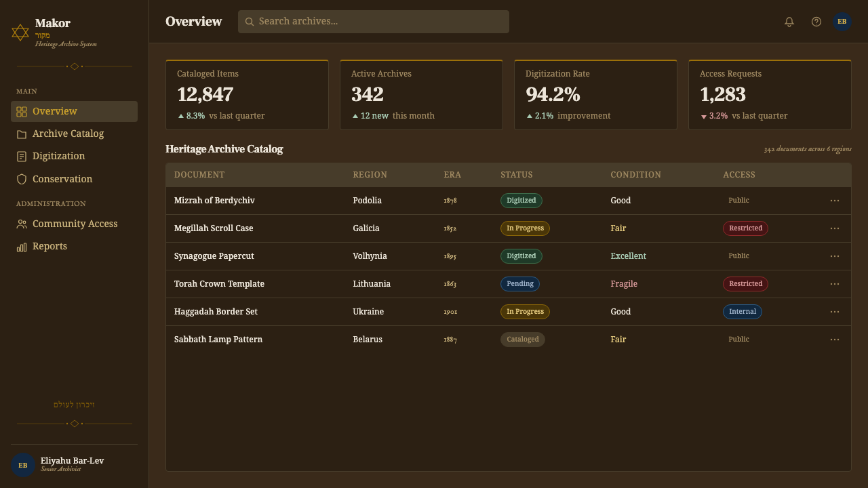Click the help question mark icon
This screenshot has width=868, height=488.
point(816,22)
